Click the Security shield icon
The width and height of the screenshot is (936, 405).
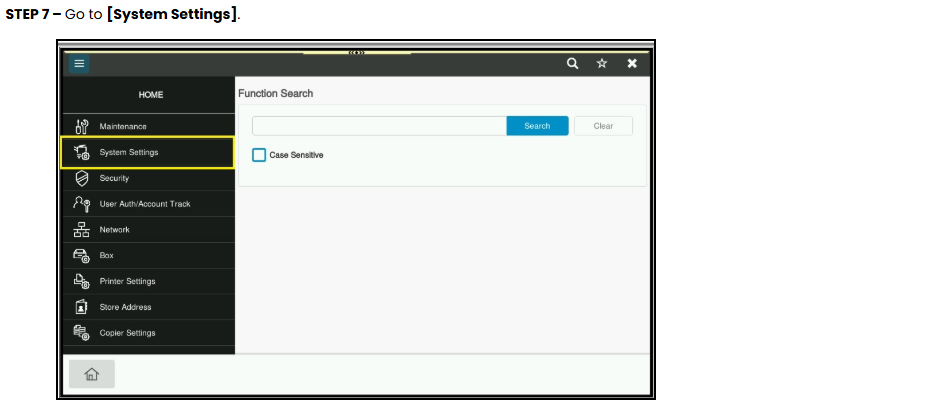(81, 178)
